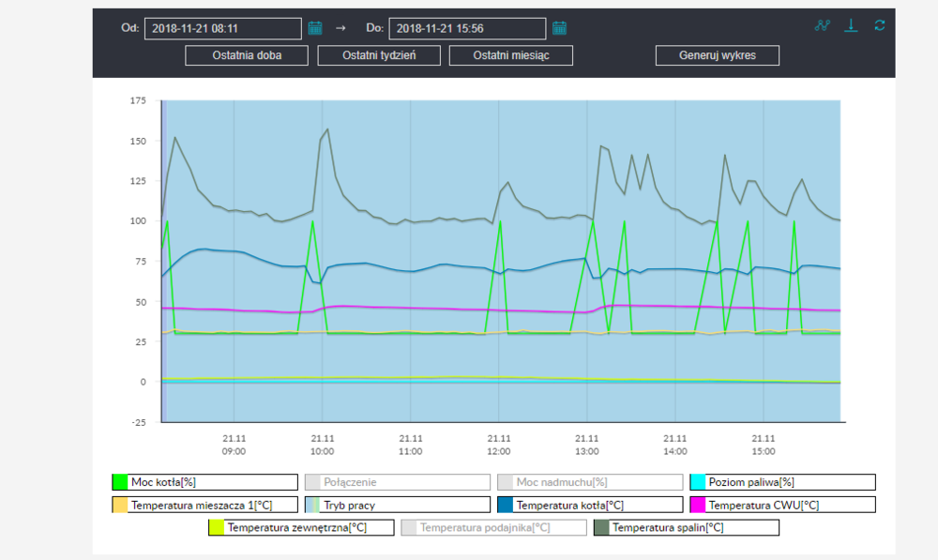Hide the 'Temperatura spalin[°C]' series
Image resolution: width=938 pixels, height=560 pixels.
687,527
